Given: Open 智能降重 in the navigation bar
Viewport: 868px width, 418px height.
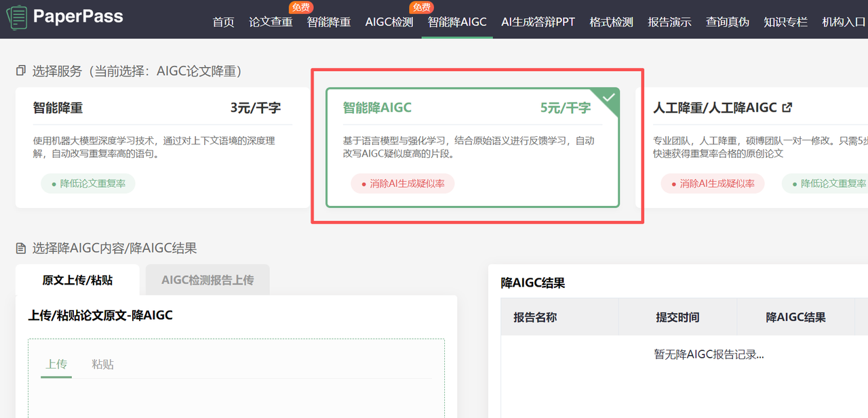Looking at the screenshot, I should (x=329, y=22).
